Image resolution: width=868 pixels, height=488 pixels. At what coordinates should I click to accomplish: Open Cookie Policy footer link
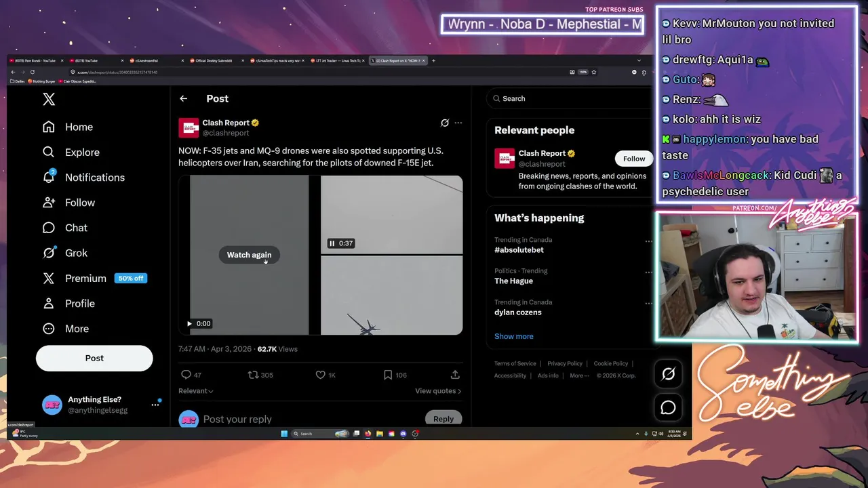point(611,364)
